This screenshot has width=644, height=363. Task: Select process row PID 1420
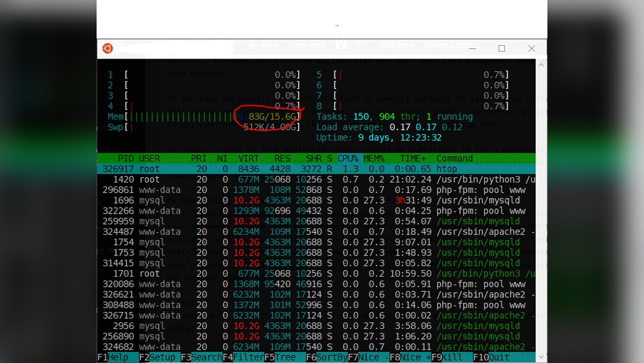pos(316,180)
